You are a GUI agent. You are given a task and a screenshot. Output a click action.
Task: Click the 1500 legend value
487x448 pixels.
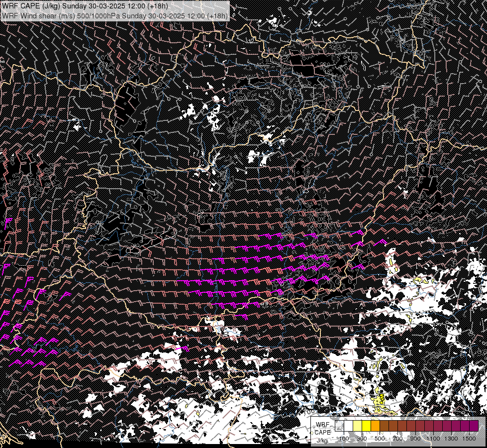pos(469,439)
